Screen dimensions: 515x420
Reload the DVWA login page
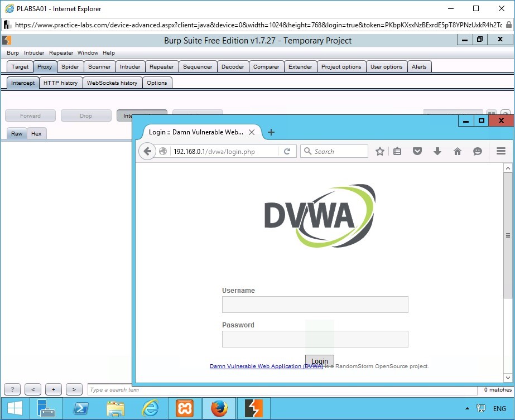[287, 151]
